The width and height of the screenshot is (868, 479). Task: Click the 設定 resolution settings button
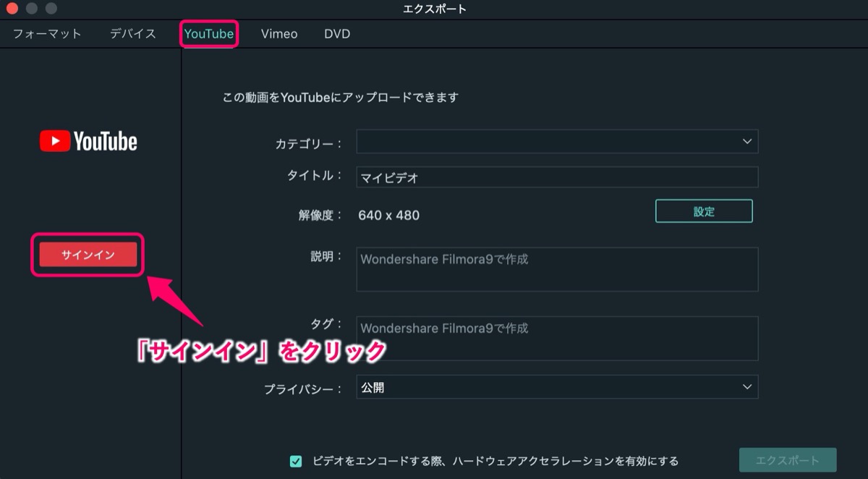(x=704, y=211)
